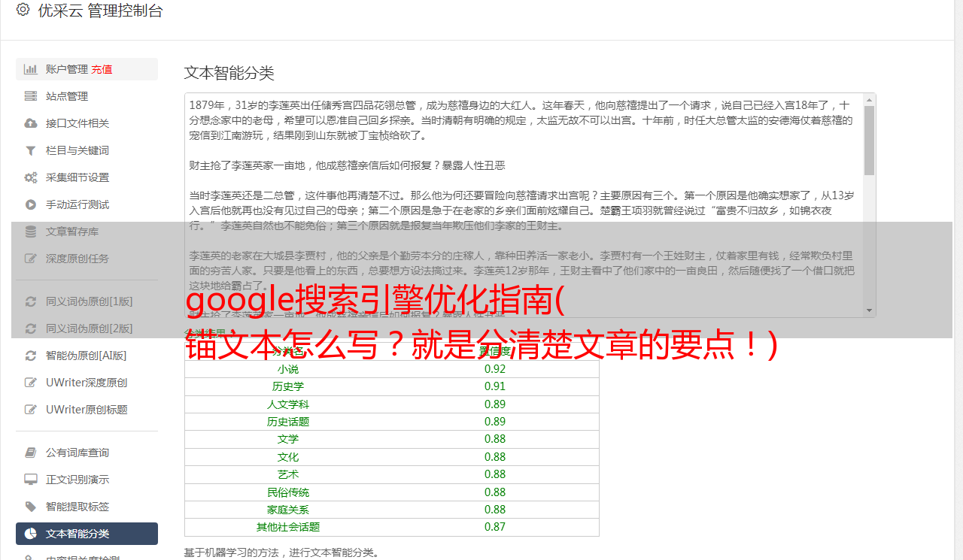Click the 其他社会话题 category cell
This screenshot has height=560, width=963.
tap(288, 527)
